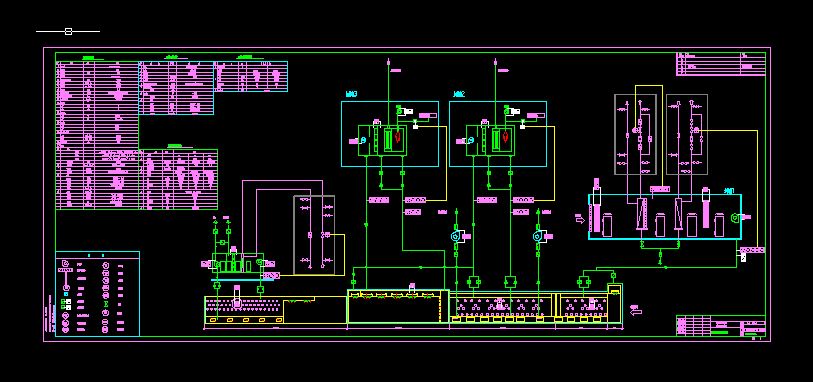Select the wide cyan-outlined booth enclosure with magenta columns
Viewport: 813px width, 382px height.
tap(665, 217)
